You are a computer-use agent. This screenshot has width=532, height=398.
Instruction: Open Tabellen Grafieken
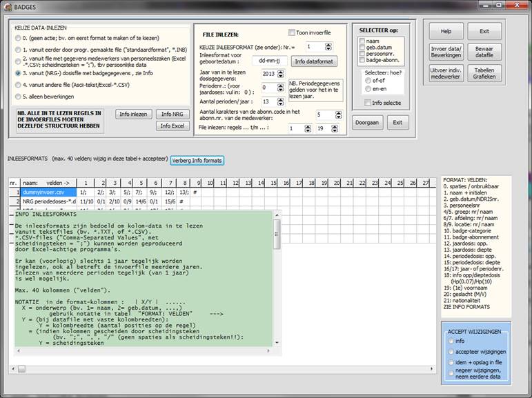[x=484, y=73]
